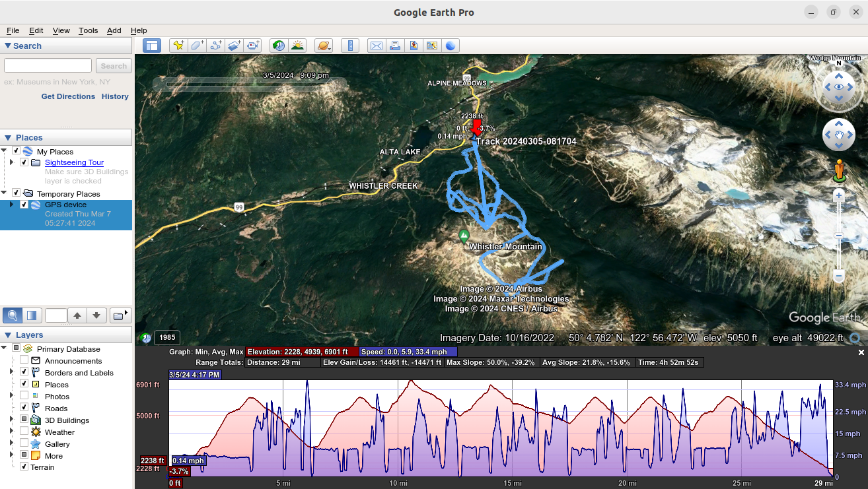Open the Add menu
The image size is (868, 489).
pyautogui.click(x=114, y=30)
